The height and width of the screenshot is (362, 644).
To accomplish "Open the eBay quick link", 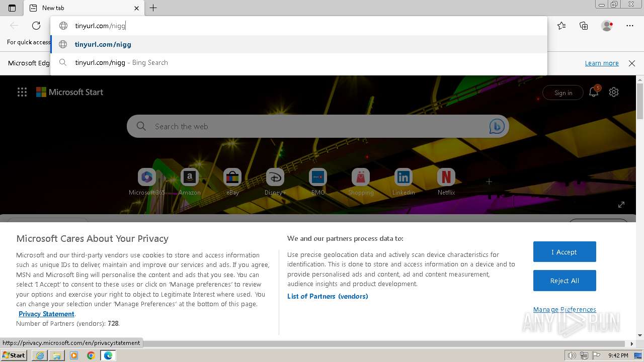I will coord(232,182).
